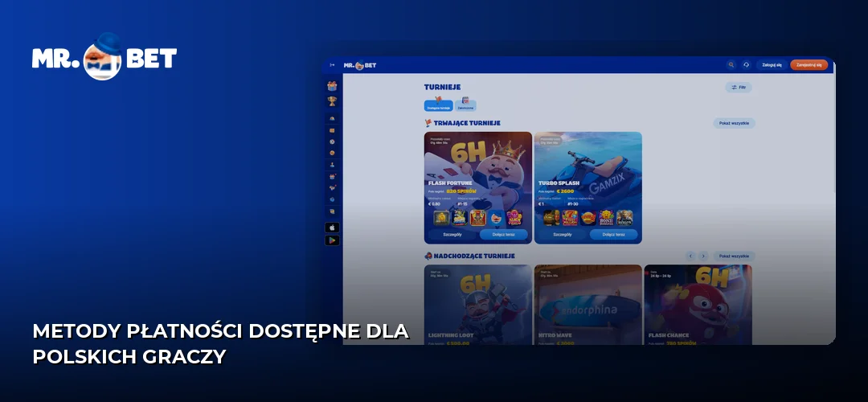Open the Lightning Loot tournament card

point(477,305)
